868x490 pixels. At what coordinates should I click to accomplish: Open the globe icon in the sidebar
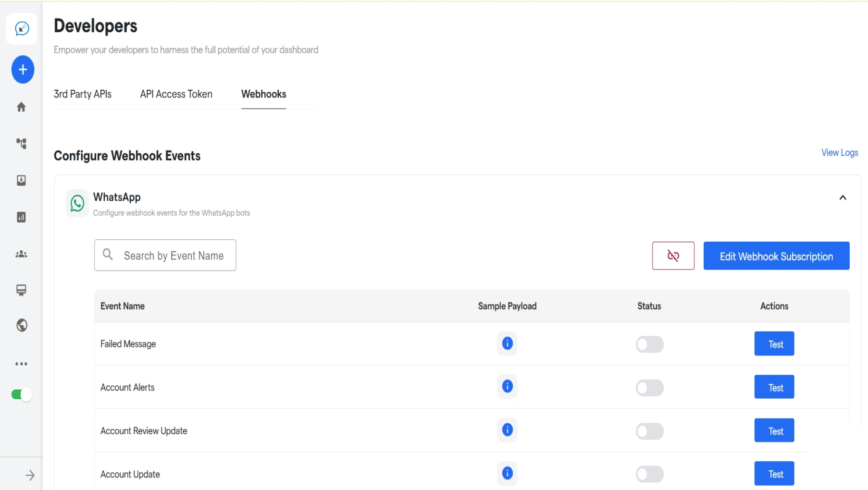point(21,325)
